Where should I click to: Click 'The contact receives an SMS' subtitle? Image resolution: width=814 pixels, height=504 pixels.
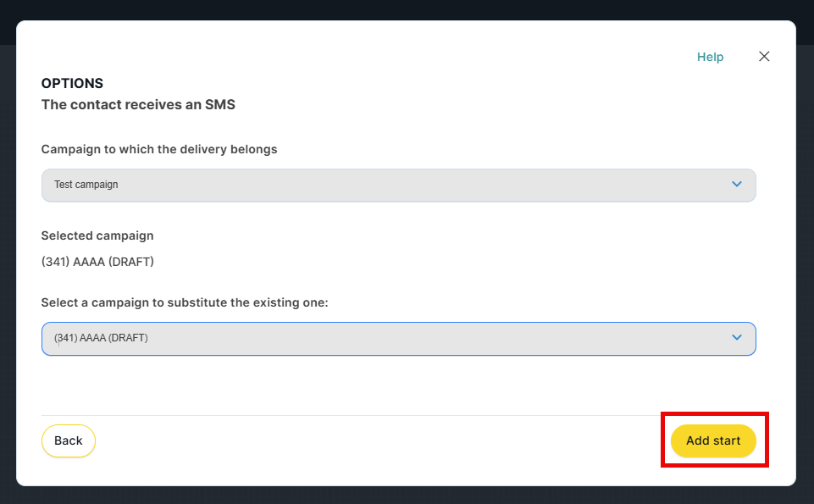tap(138, 105)
